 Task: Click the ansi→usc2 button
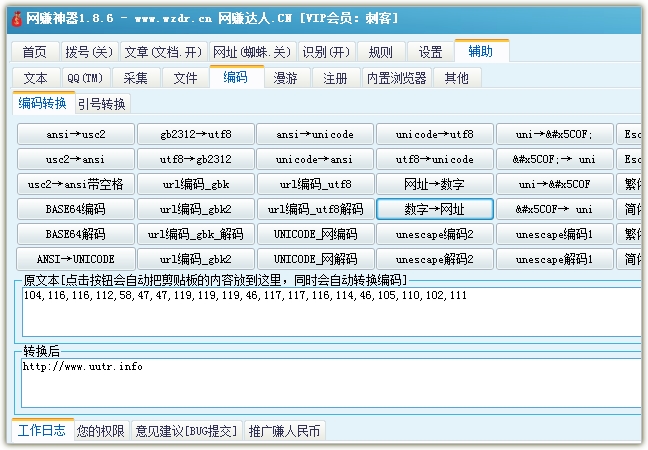pyautogui.click(x=75, y=134)
